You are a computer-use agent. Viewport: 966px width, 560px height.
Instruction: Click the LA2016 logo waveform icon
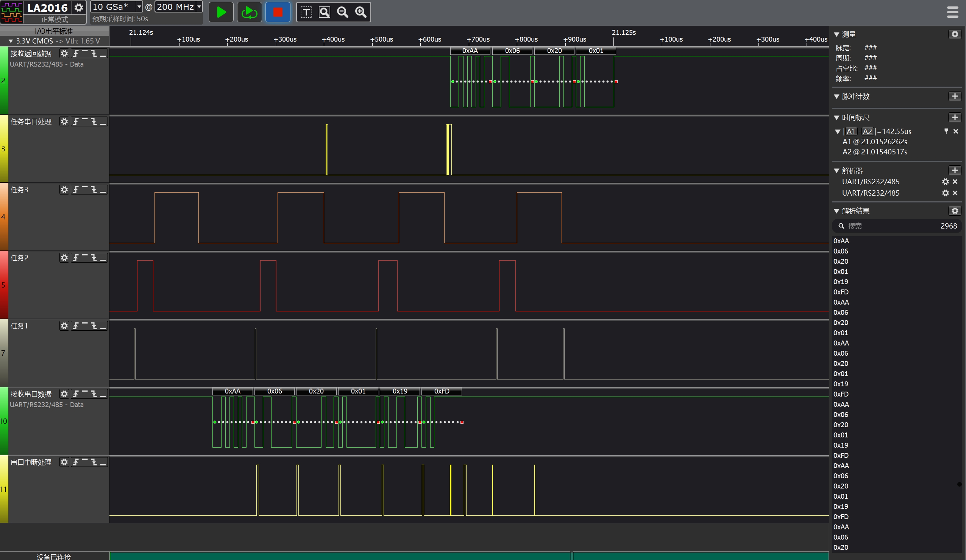click(x=11, y=12)
